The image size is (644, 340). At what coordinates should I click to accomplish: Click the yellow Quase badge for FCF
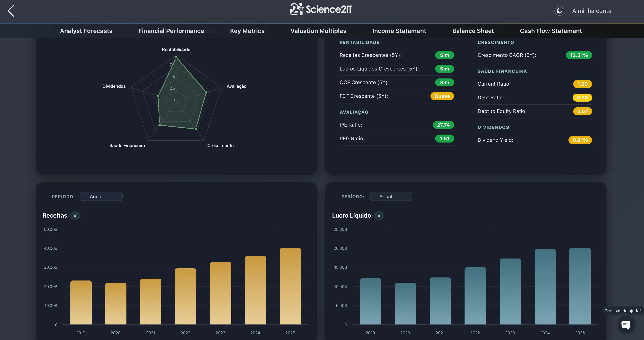tap(442, 96)
